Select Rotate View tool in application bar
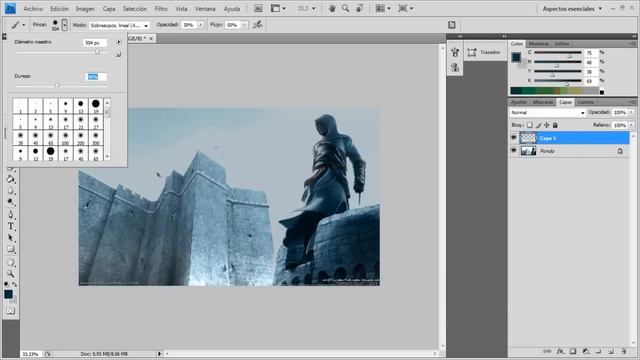Image resolution: width=640 pixels, height=360 pixels. 360,8
